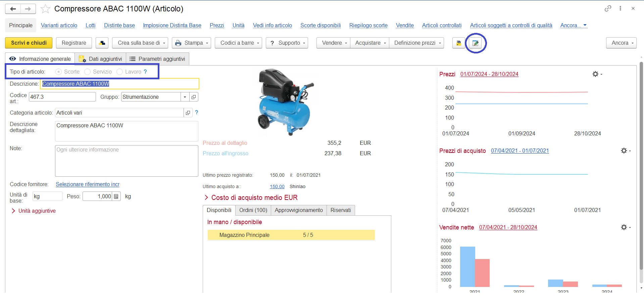Click Prezzi date range 01/07/2024 - 28/10/2024
644x296 pixels.
[489, 74]
